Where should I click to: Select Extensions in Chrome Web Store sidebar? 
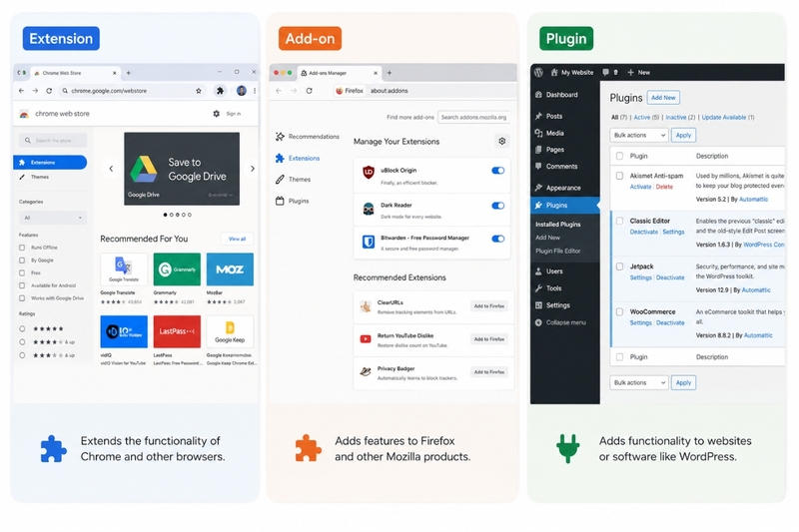click(50, 163)
